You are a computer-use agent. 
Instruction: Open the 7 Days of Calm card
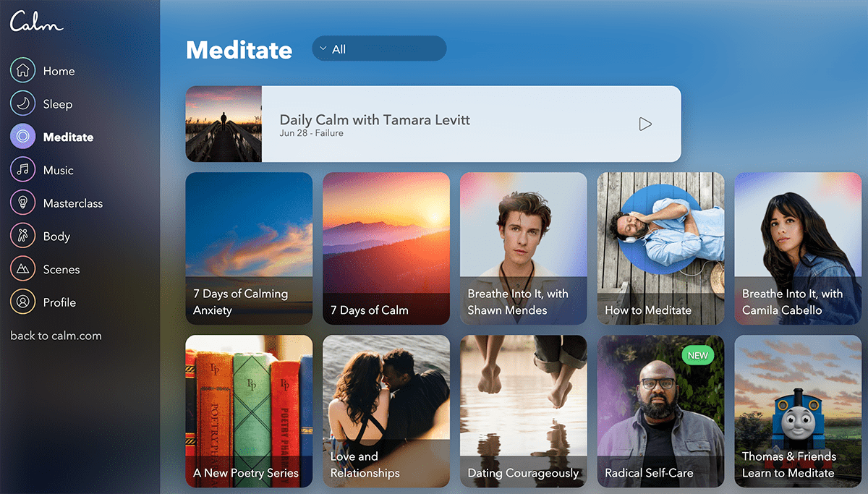pyautogui.click(x=386, y=248)
